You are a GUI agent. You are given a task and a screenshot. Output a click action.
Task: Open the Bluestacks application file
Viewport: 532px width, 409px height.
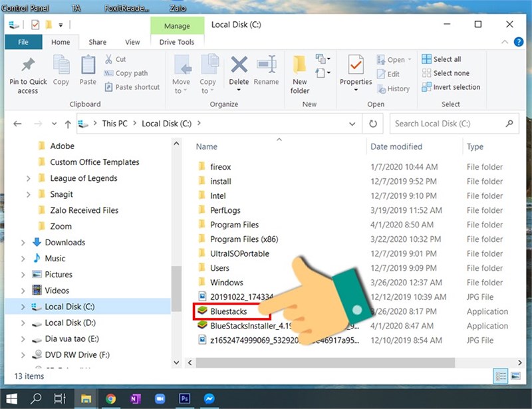point(228,311)
